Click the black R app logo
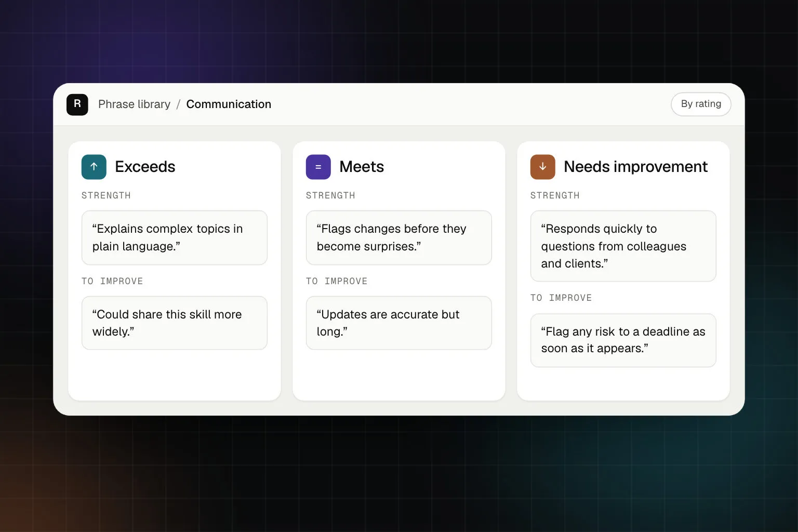Viewport: 798px width, 532px height. pos(77,104)
